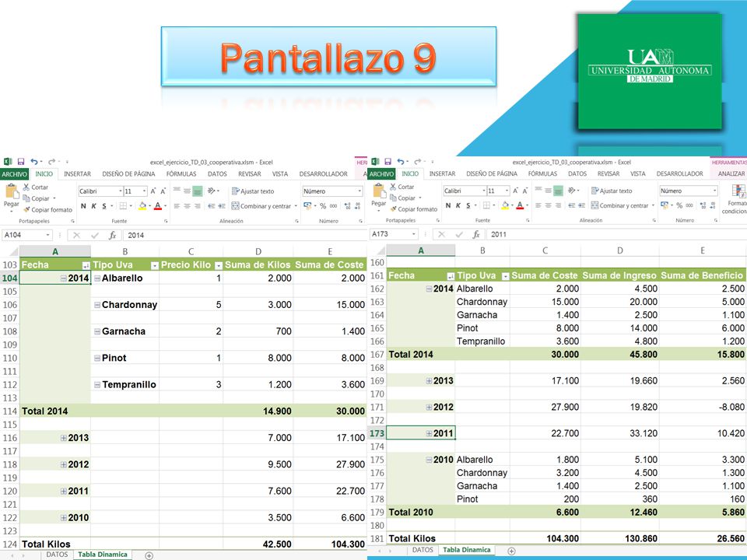The height and width of the screenshot is (560, 747).
Task: Align text left in right Excel window
Action: point(538,205)
